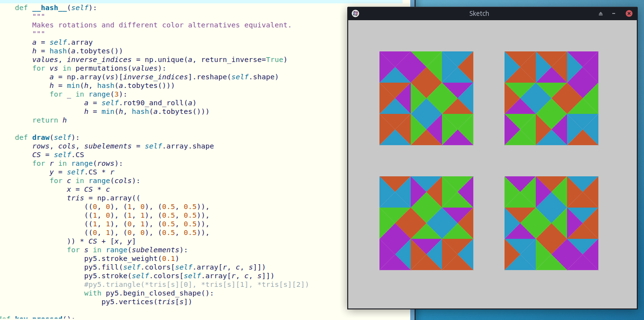
Task: Click the py5.stroke_weight(0.1) line
Action: click(x=132, y=258)
